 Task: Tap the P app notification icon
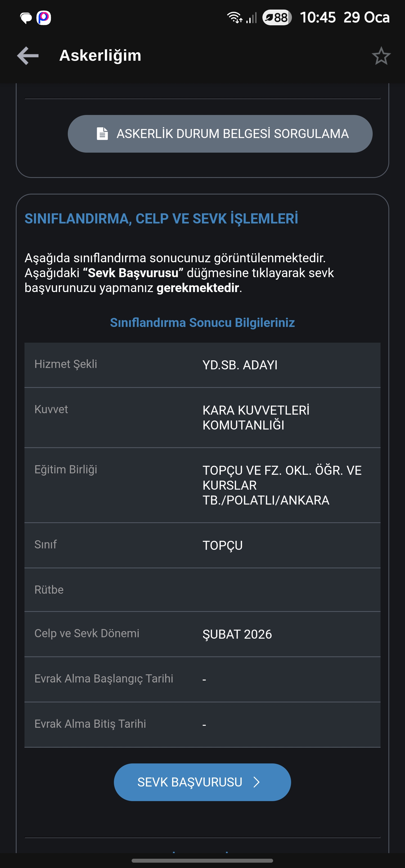click(44, 18)
